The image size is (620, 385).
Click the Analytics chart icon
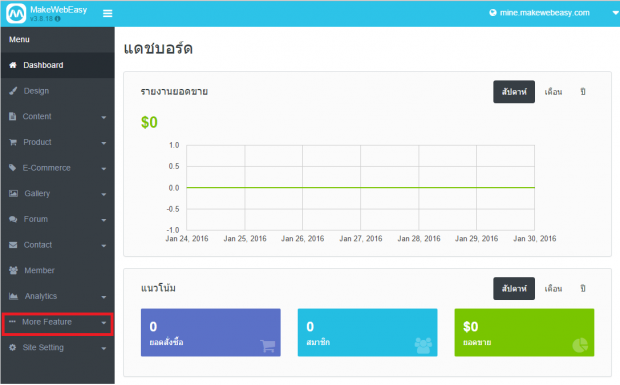pyautogui.click(x=13, y=296)
